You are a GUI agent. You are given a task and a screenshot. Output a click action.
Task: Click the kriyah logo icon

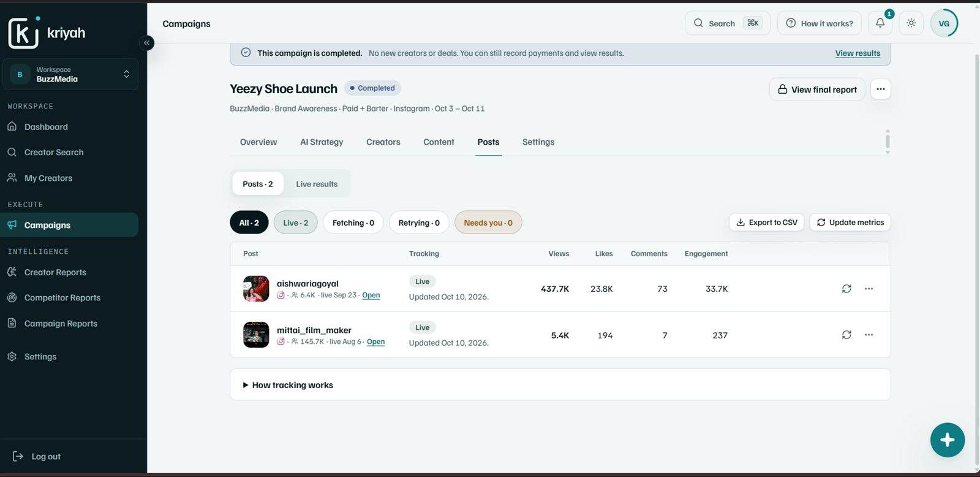click(x=23, y=32)
